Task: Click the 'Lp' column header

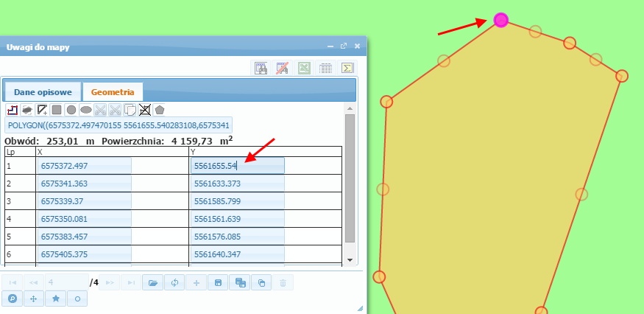Action: (20, 152)
